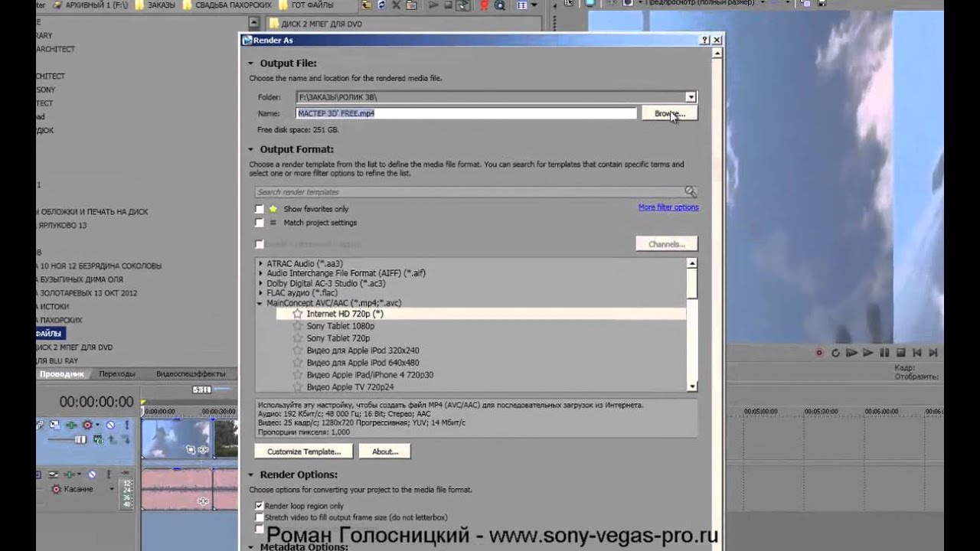Click the record button under the preview
The image size is (980, 551).
tap(819, 353)
